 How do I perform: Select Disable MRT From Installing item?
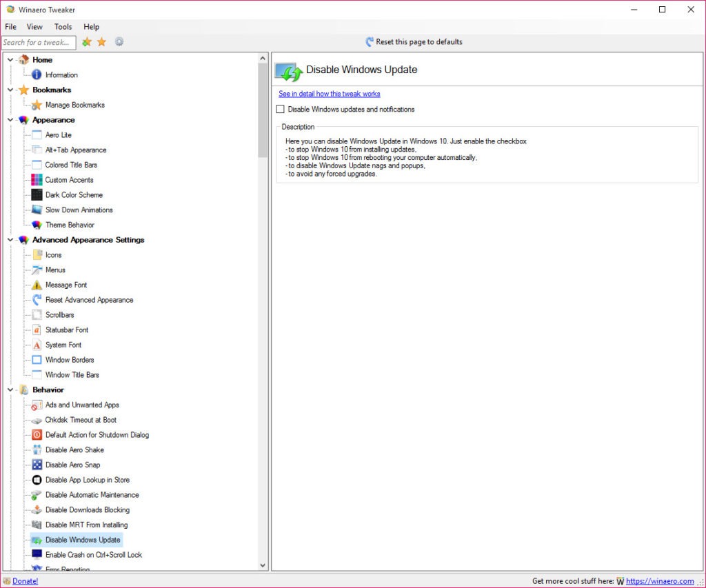pyautogui.click(x=86, y=525)
